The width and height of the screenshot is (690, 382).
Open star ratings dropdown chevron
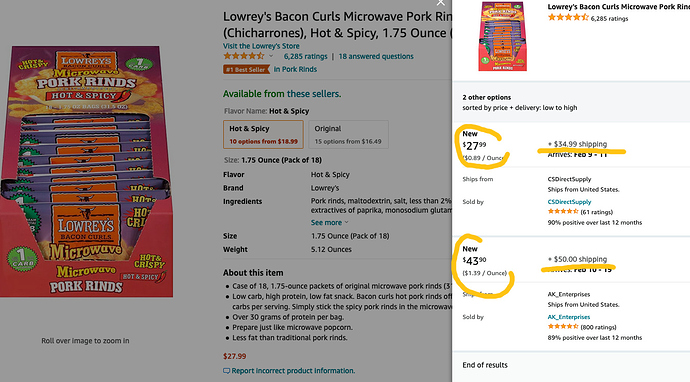(x=271, y=56)
